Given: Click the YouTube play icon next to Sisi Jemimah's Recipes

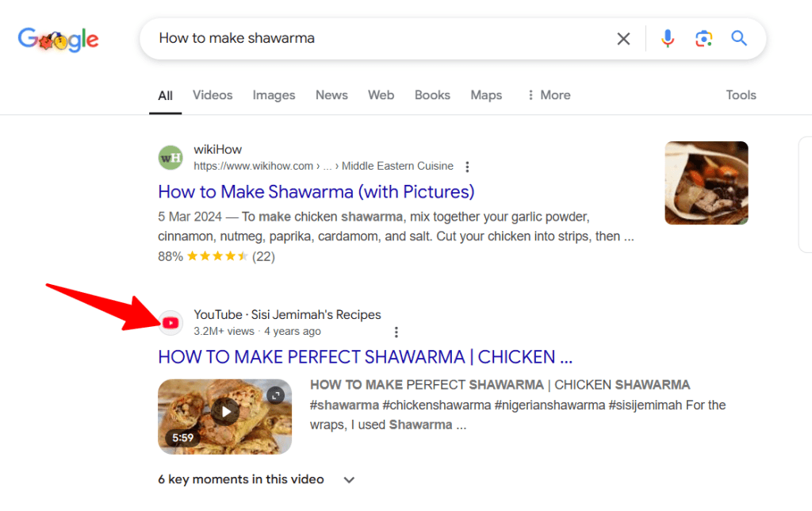Looking at the screenshot, I should click(x=170, y=322).
